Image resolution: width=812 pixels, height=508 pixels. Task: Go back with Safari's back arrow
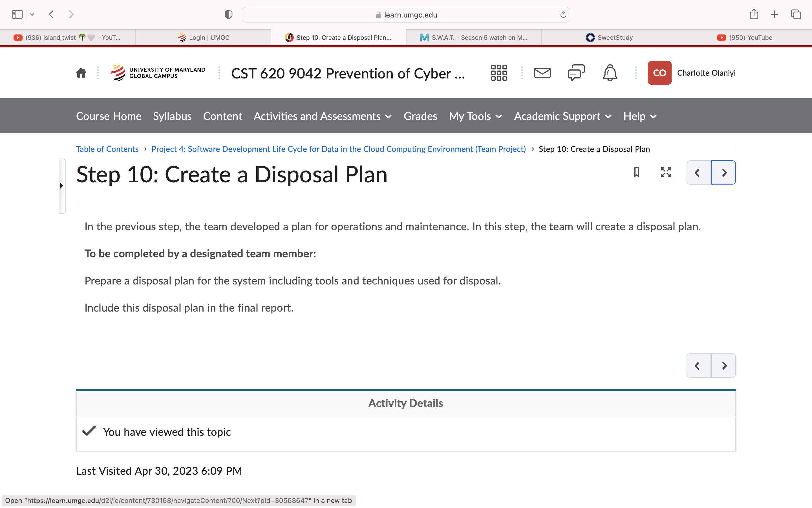point(51,14)
